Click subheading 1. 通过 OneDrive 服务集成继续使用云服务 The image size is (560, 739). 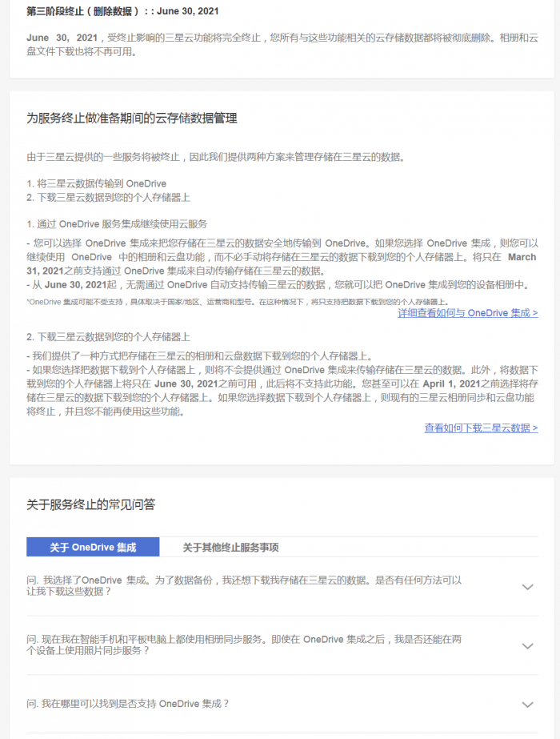117,224
